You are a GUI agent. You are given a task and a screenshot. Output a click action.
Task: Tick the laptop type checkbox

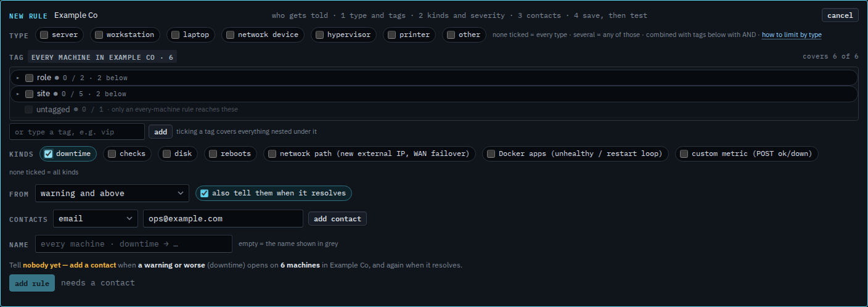coord(175,35)
